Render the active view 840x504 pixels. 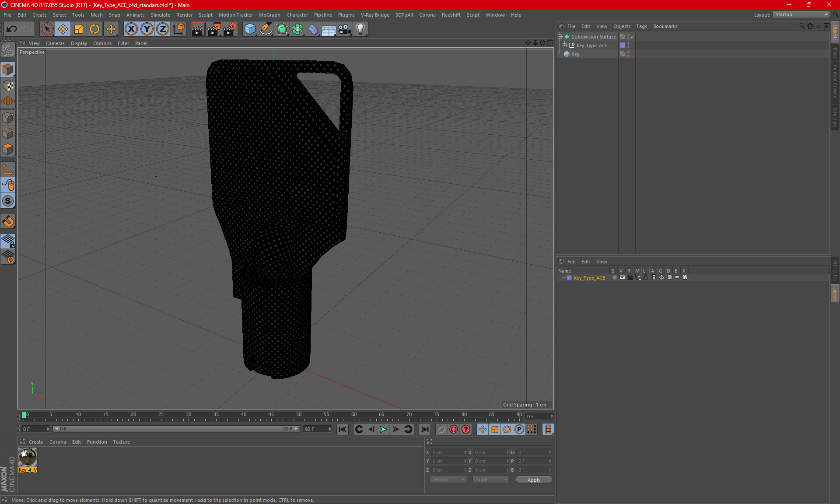(198, 29)
